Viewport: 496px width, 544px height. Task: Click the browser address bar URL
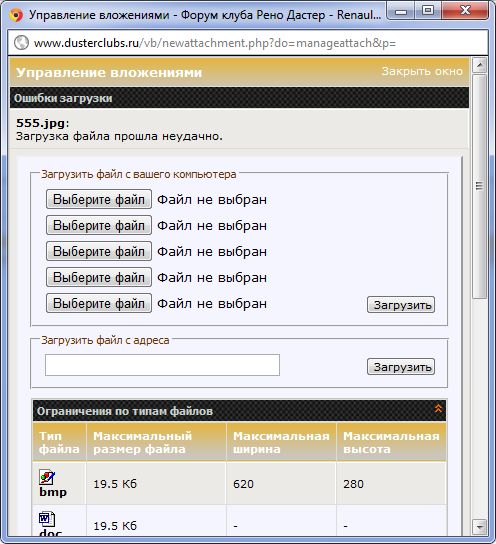coord(215,43)
